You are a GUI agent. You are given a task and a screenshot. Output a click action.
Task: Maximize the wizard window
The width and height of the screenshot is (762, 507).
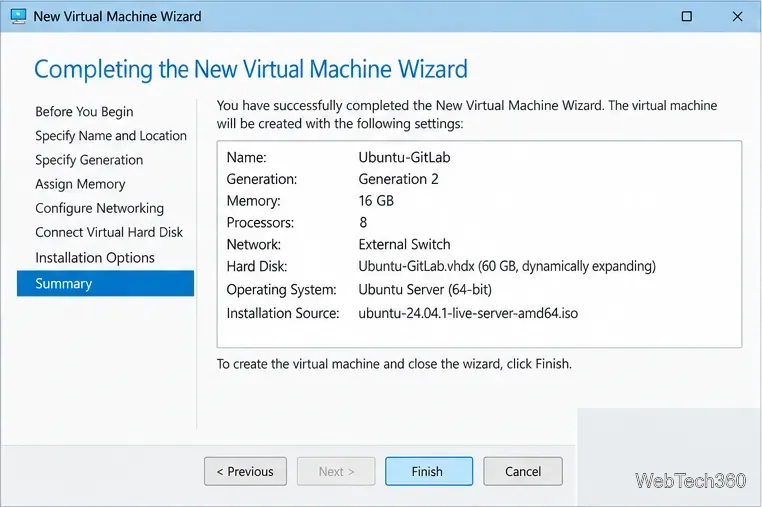coord(687,17)
